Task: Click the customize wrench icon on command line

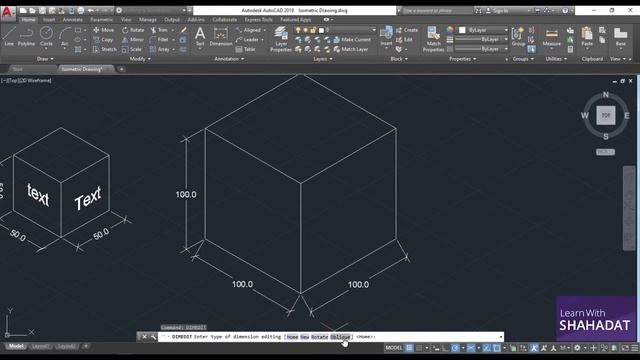Action: coord(153,337)
